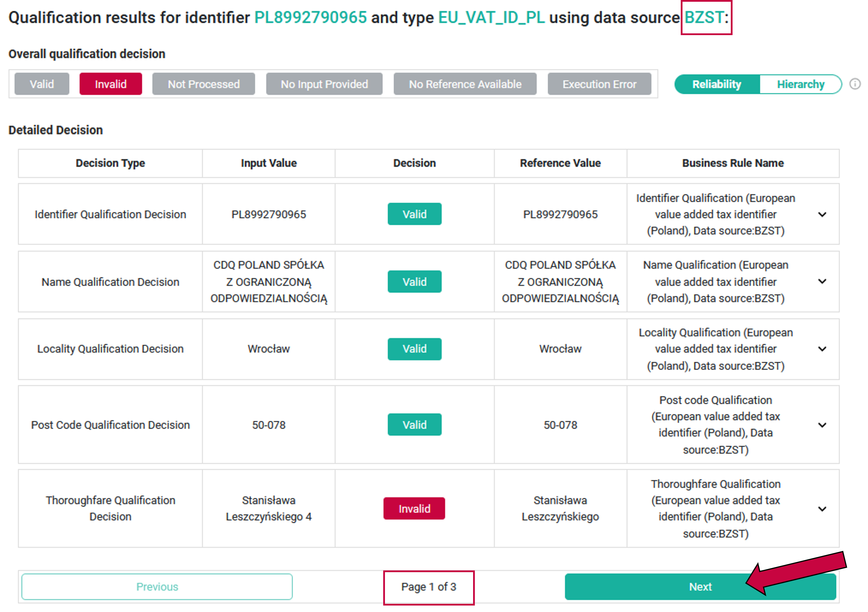Click the reference value Wrocław cell

coord(560,349)
